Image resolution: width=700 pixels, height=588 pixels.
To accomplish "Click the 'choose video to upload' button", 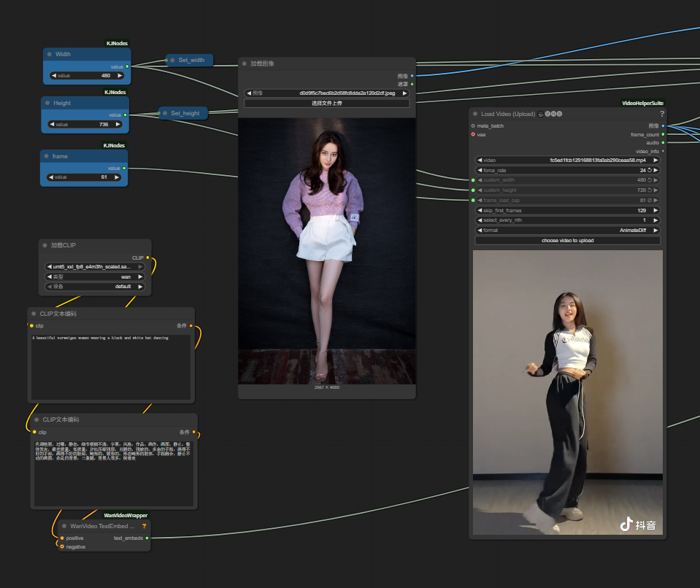I will tap(567, 240).
